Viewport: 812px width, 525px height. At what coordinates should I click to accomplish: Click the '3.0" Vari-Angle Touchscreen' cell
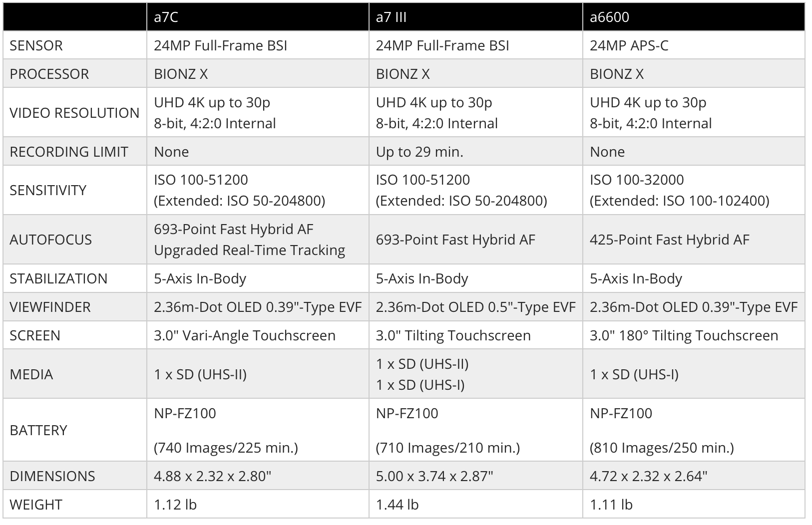pyautogui.click(x=258, y=335)
